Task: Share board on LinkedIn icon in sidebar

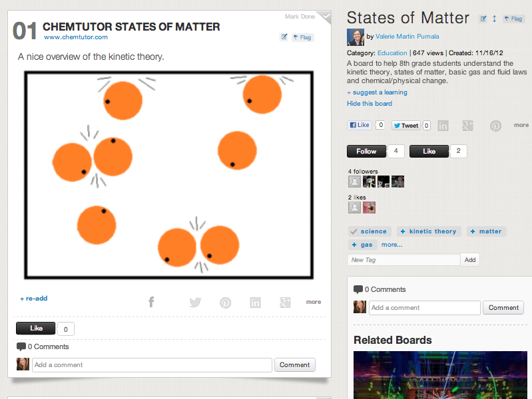Action: coord(443,126)
